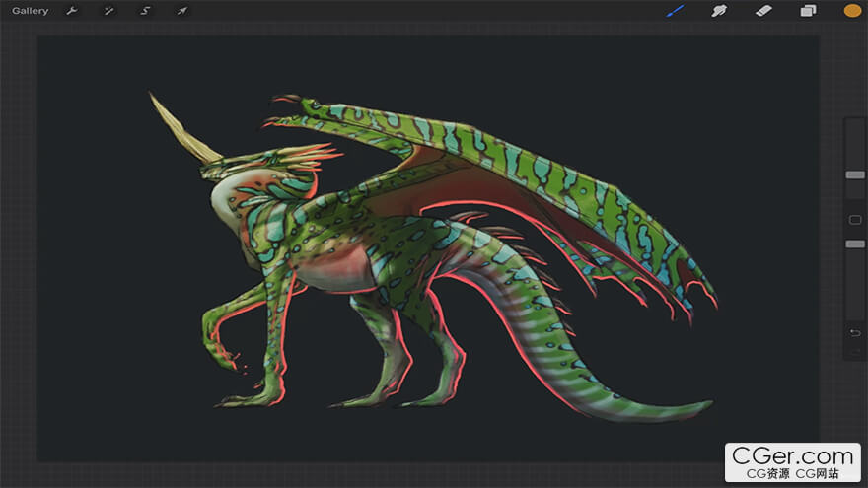
Task: Activate the Transform arrow tool
Action: click(181, 11)
